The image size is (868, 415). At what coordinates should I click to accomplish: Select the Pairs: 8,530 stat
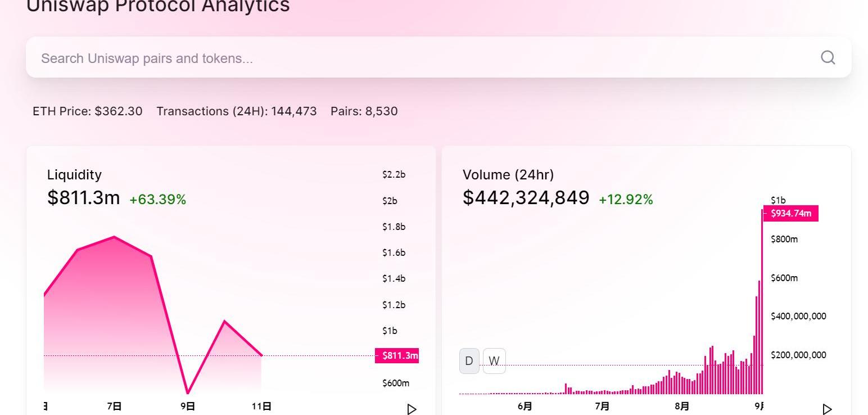[364, 111]
